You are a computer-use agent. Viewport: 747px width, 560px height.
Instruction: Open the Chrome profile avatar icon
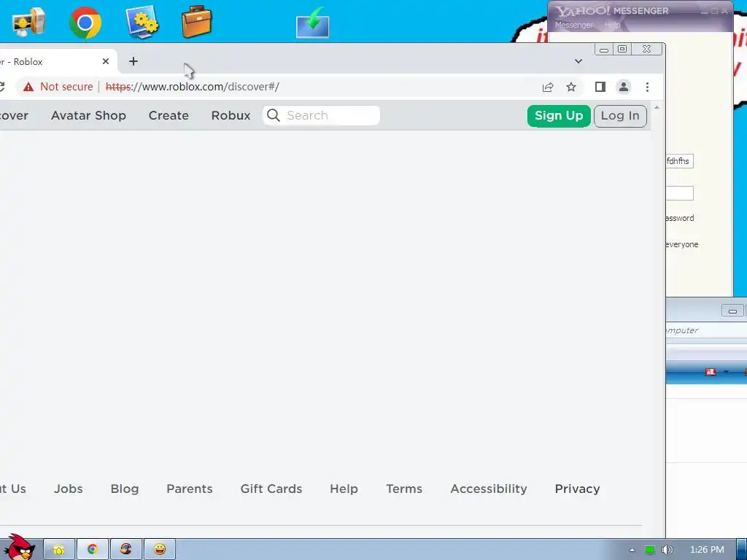tap(623, 87)
